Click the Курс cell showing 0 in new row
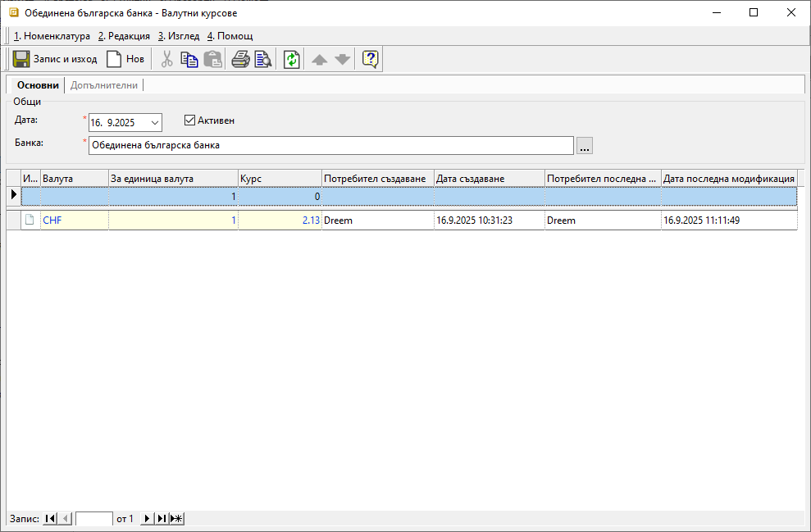811x532 pixels. (x=280, y=197)
